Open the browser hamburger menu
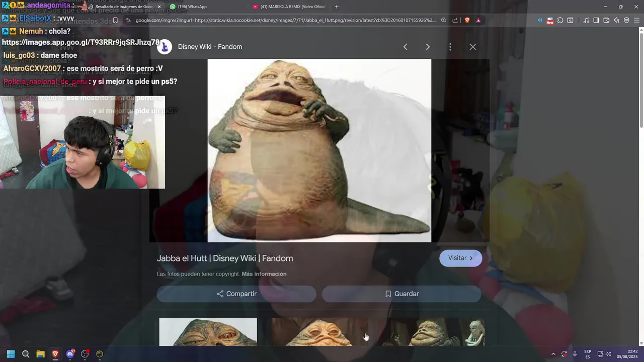This screenshot has width=644, height=362. (x=637, y=20)
